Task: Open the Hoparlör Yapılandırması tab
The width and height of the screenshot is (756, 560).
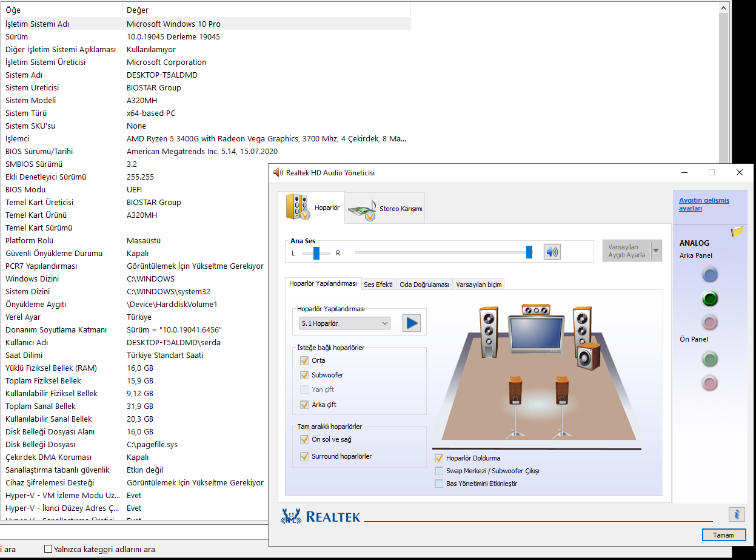Action: click(x=323, y=283)
